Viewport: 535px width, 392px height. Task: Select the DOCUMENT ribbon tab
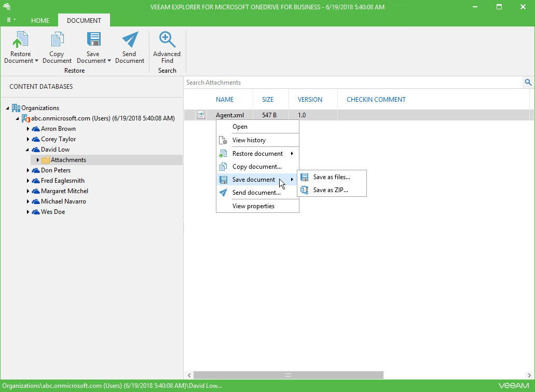(84, 20)
